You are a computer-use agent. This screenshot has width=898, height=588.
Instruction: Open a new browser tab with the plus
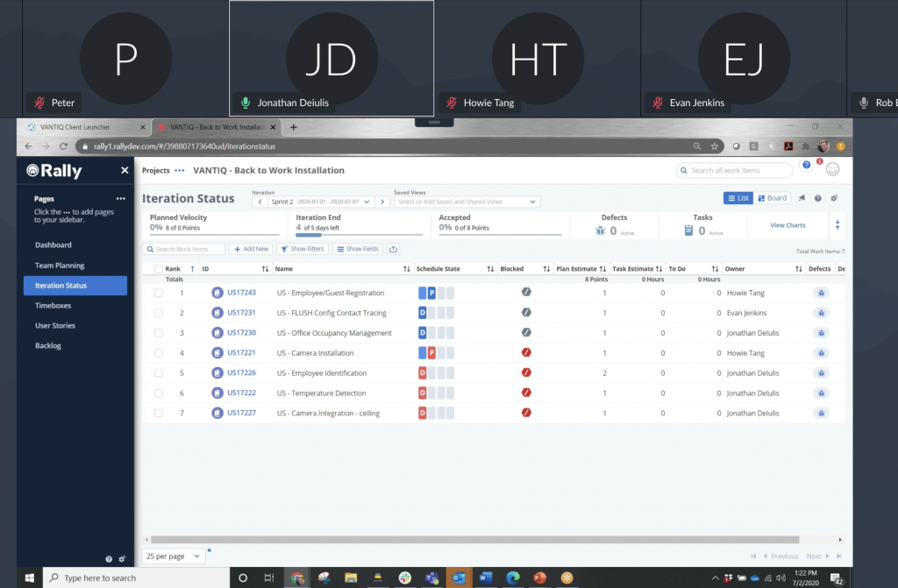(x=293, y=127)
